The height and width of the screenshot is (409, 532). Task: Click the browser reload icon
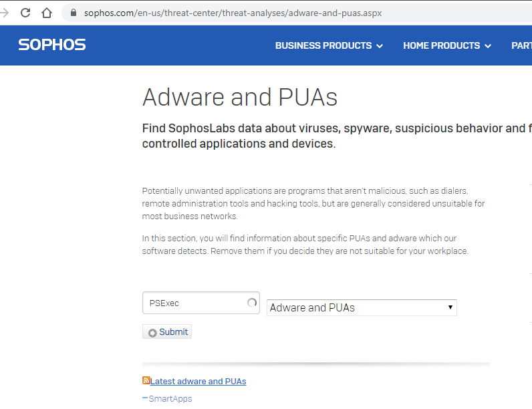25,13
